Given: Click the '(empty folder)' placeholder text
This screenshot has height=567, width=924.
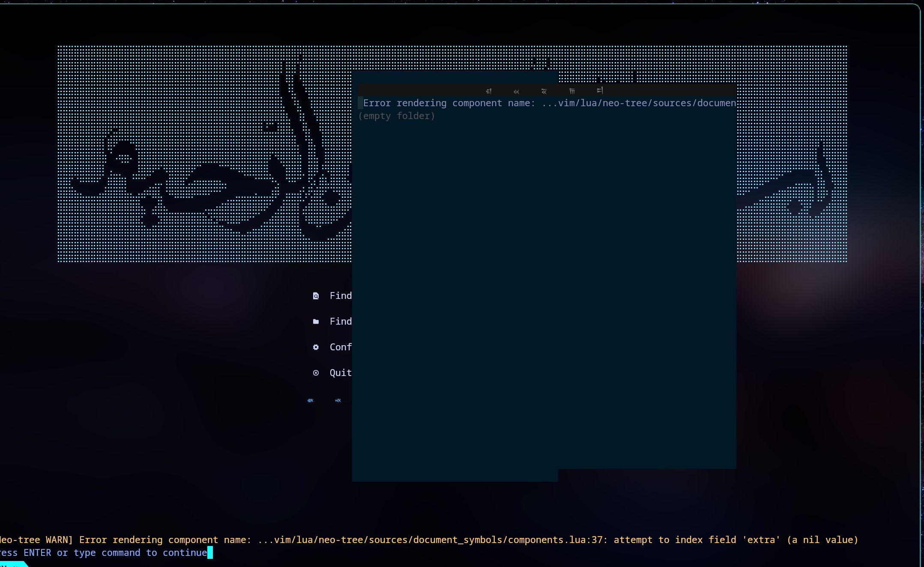Looking at the screenshot, I should click(397, 116).
